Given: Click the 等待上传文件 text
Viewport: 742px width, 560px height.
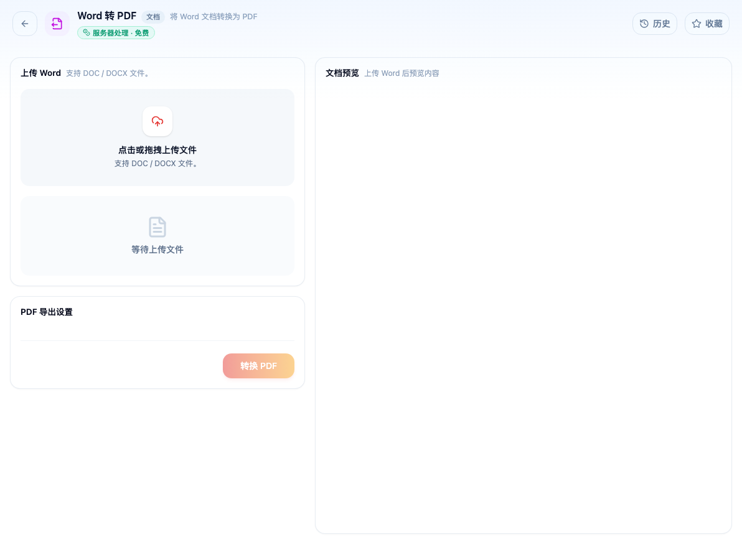Looking at the screenshot, I should 157,250.
